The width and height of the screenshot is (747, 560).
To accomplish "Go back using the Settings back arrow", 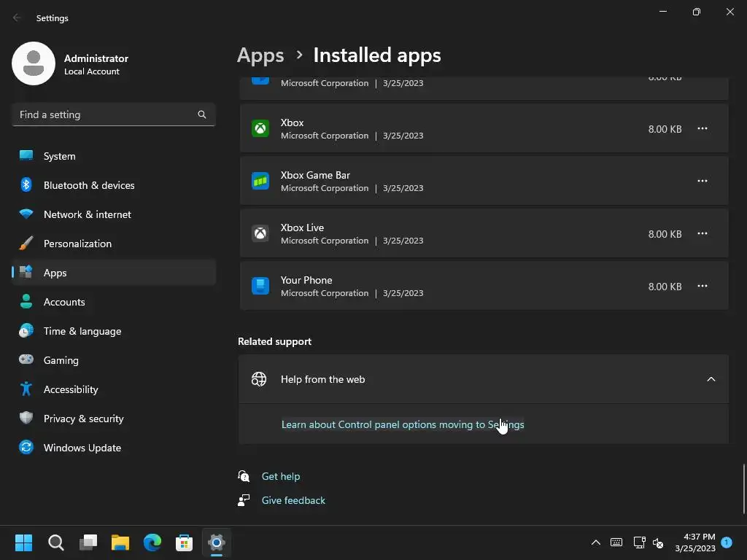I will click(18, 18).
